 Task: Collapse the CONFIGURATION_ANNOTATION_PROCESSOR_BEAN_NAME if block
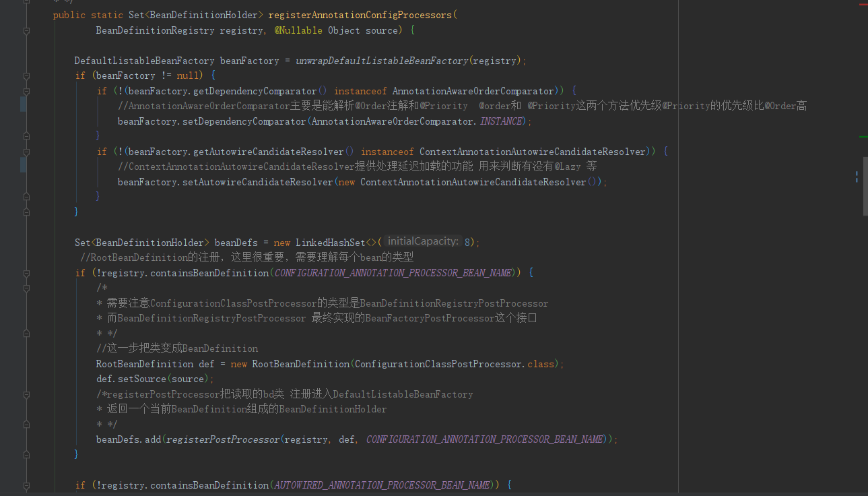coord(26,273)
